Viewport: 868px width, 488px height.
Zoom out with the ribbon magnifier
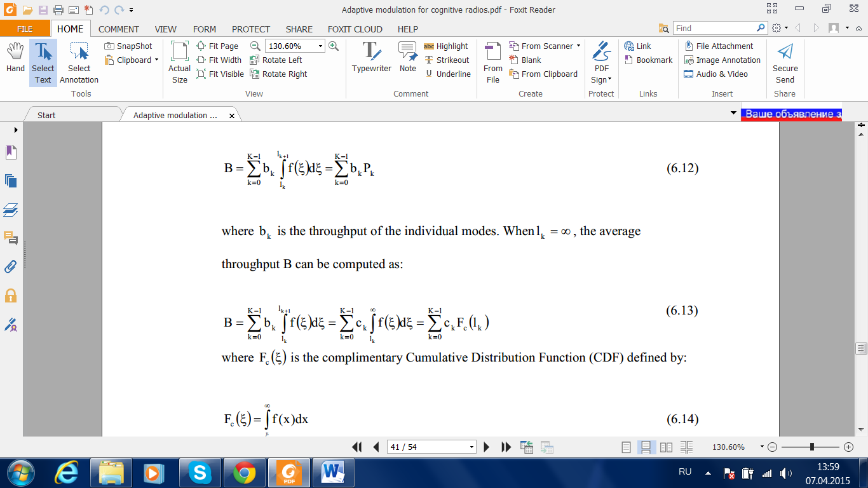(255, 46)
